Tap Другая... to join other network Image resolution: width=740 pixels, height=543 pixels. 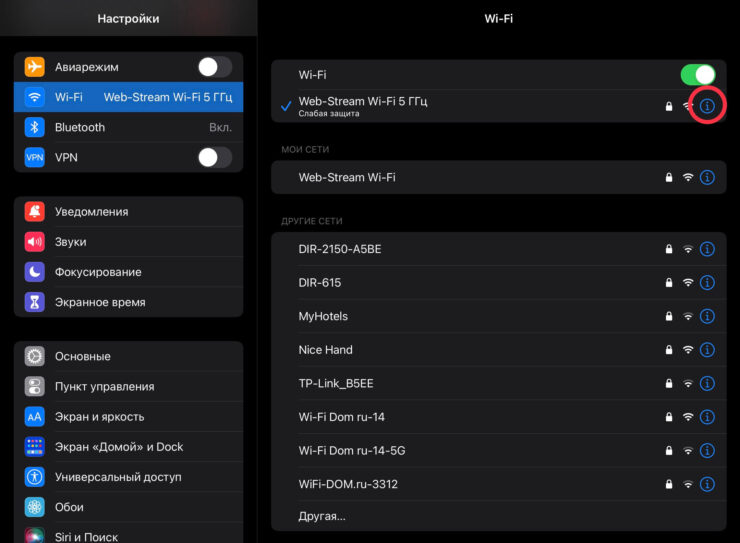pos(498,516)
